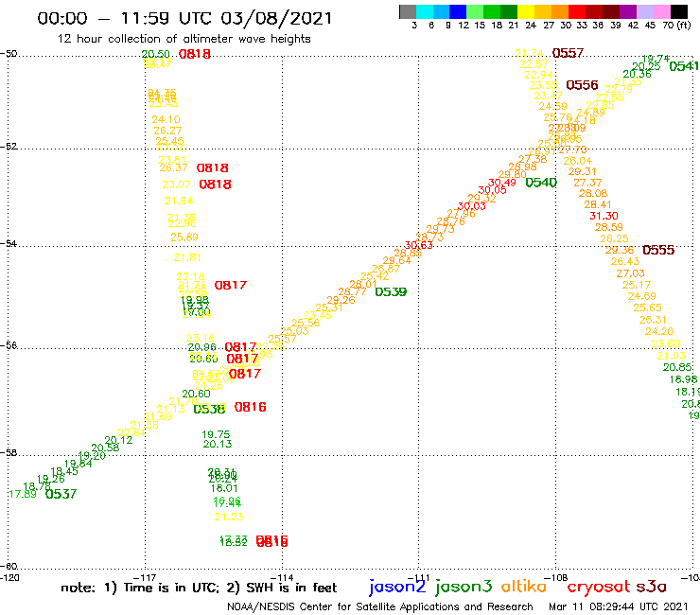The image size is (700, 615).
Task: Click the '0818' label beside 20.50
Action: pos(194,54)
